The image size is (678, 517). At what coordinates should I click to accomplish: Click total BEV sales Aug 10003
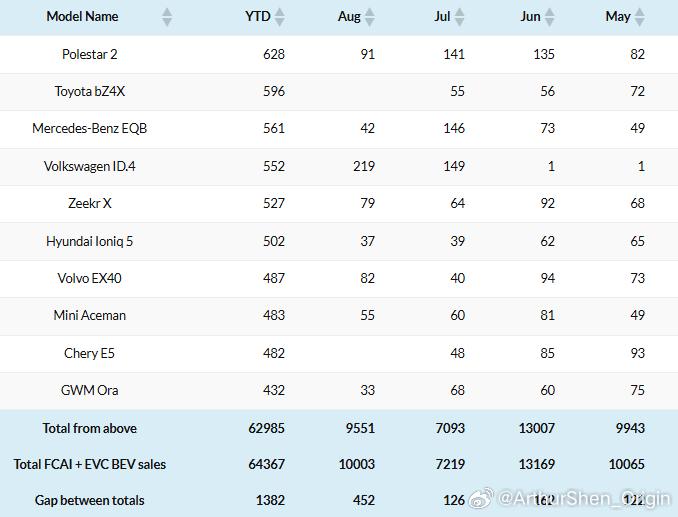point(357,464)
